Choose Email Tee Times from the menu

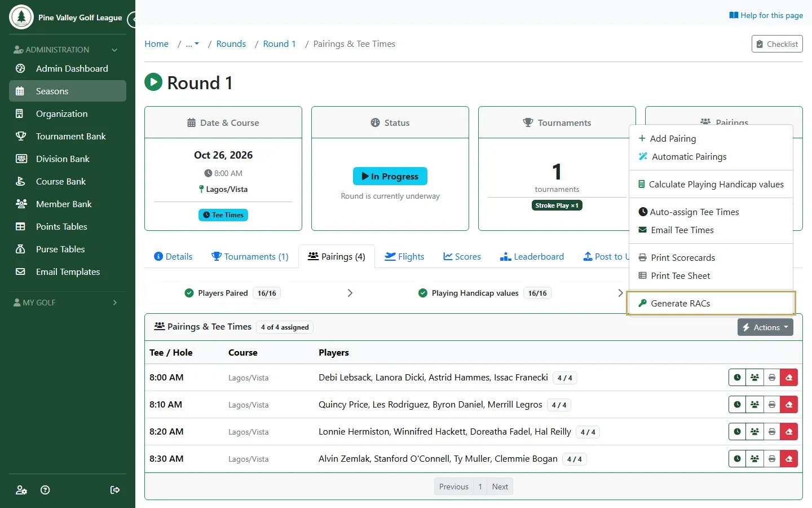click(711, 230)
